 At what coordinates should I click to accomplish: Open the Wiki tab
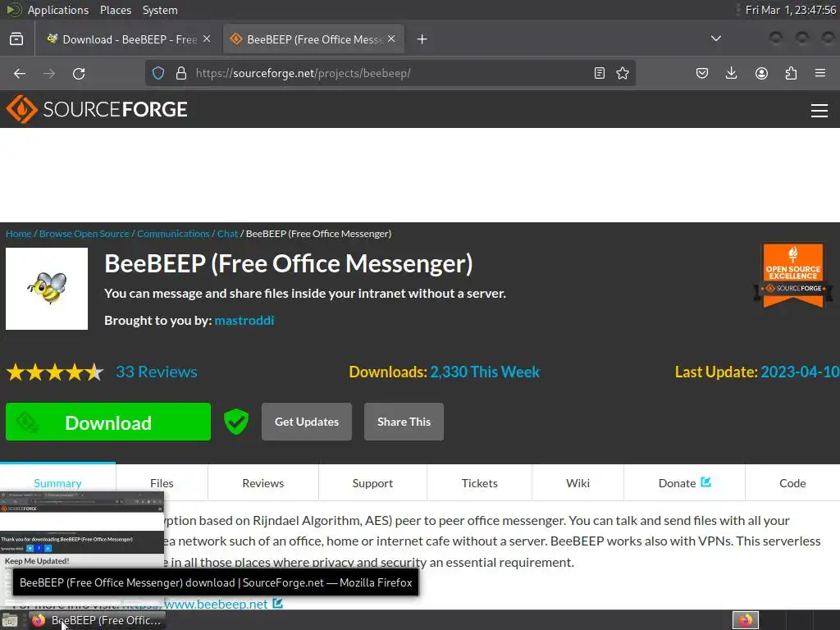point(578,482)
